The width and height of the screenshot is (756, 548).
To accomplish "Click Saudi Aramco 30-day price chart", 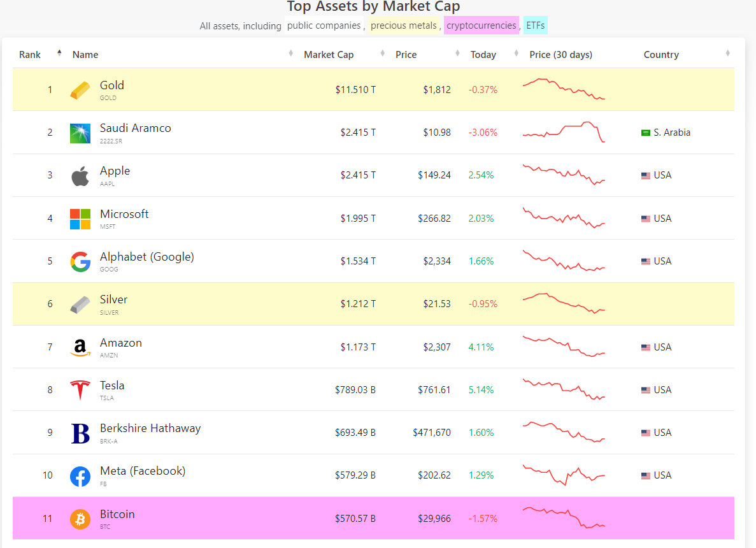I will pyautogui.click(x=564, y=132).
